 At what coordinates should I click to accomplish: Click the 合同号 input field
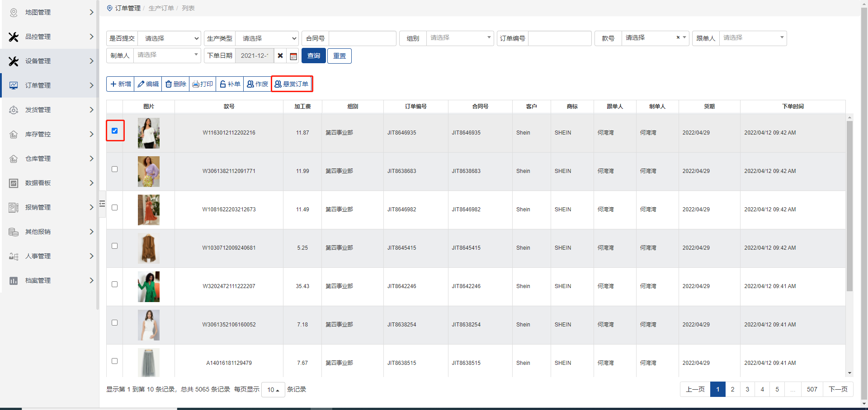[362, 38]
